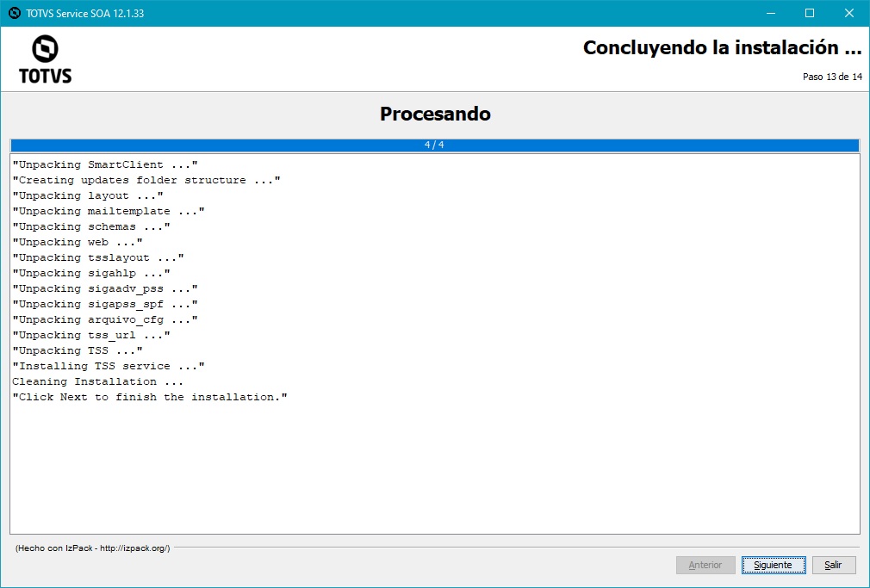Select the "Unpacking web ..." log line
The image size is (870, 588).
click(78, 243)
